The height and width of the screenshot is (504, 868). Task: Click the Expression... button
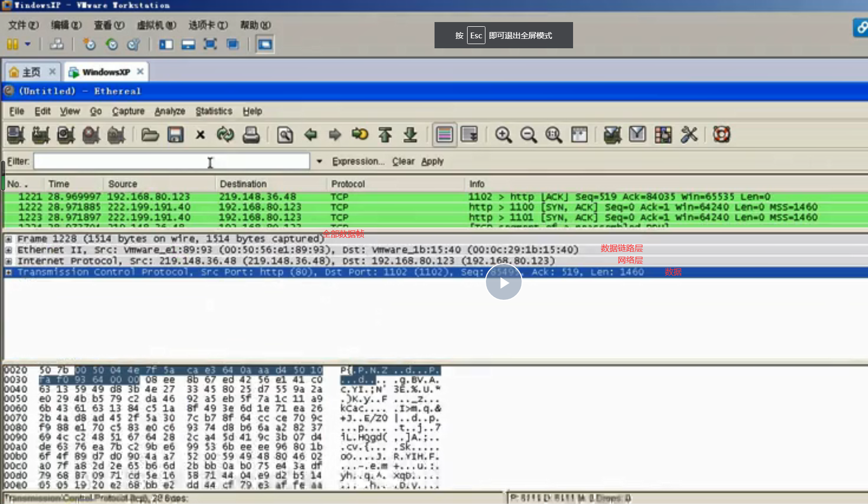click(x=358, y=161)
